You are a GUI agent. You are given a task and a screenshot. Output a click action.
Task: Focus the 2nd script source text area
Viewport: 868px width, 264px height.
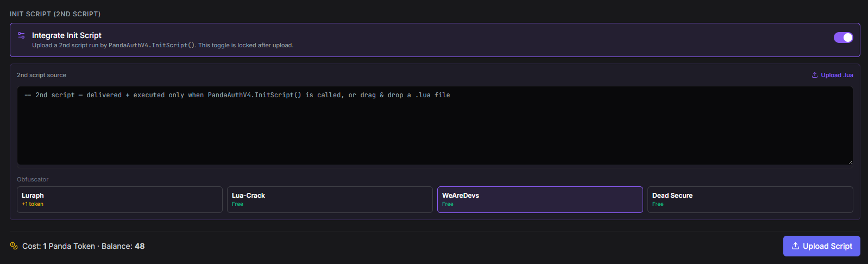(435, 125)
